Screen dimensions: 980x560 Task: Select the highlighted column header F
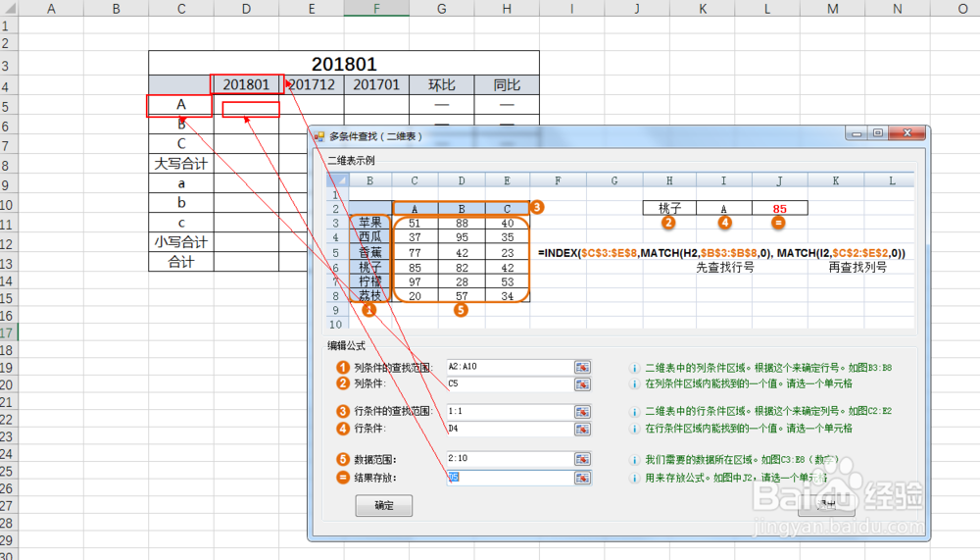[376, 9]
